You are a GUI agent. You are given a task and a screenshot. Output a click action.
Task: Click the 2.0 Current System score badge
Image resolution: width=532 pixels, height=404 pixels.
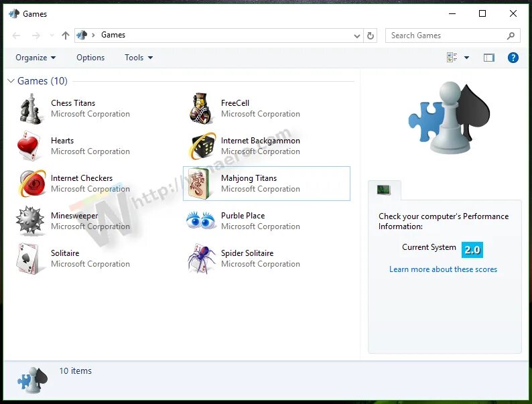(472, 250)
